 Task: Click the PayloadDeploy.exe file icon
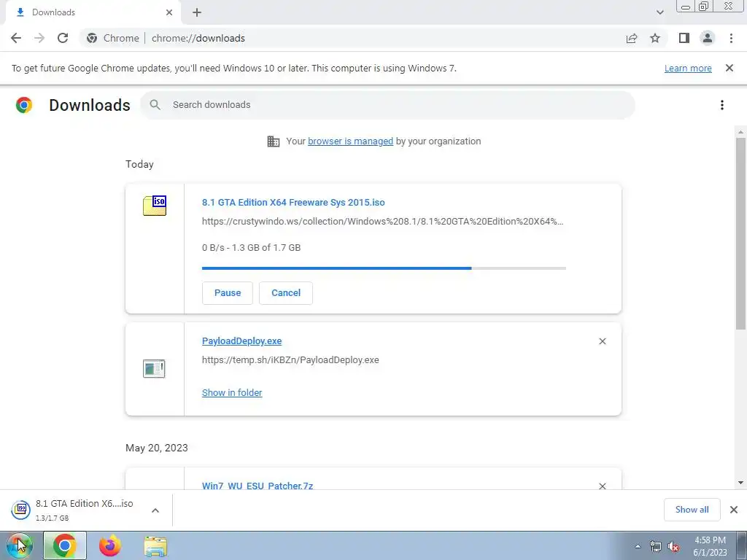[x=154, y=368]
